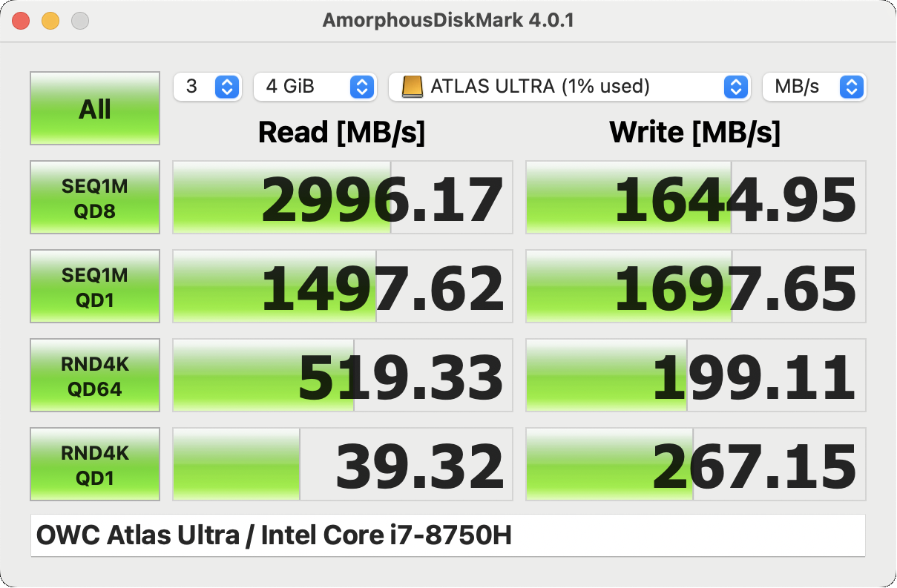897x588 pixels.
Task: Click the RND4K QD1 read result 39.32
Action: (x=343, y=465)
